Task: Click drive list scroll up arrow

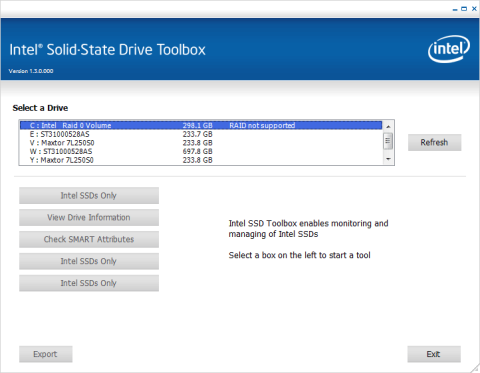Action: click(388, 126)
